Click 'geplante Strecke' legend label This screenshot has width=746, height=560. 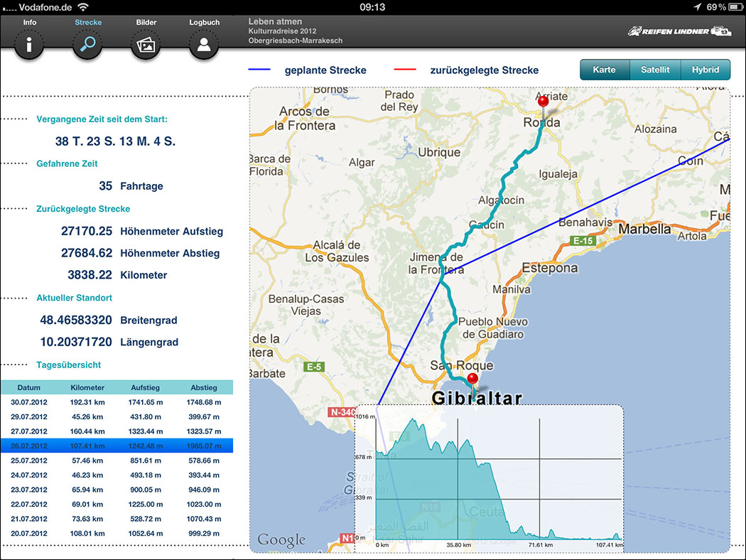coord(325,70)
